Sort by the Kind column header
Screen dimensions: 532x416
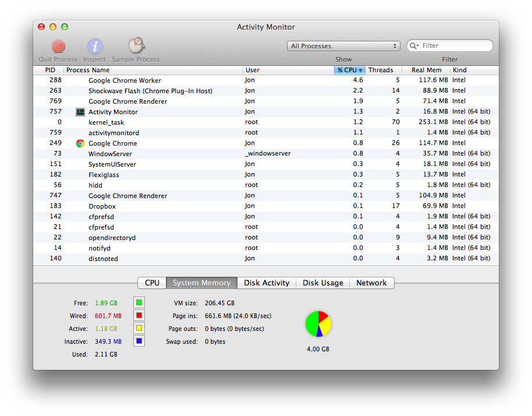[x=474, y=70]
